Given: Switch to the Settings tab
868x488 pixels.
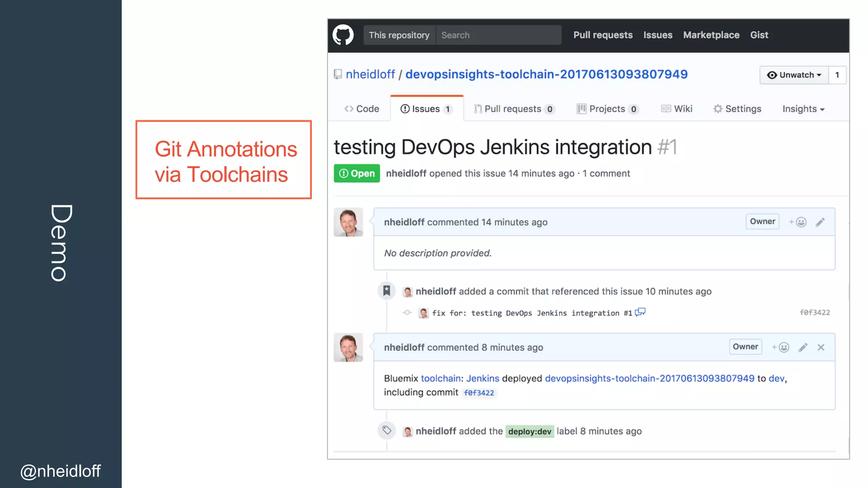Looking at the screenshot, I should tap(737, 109).
